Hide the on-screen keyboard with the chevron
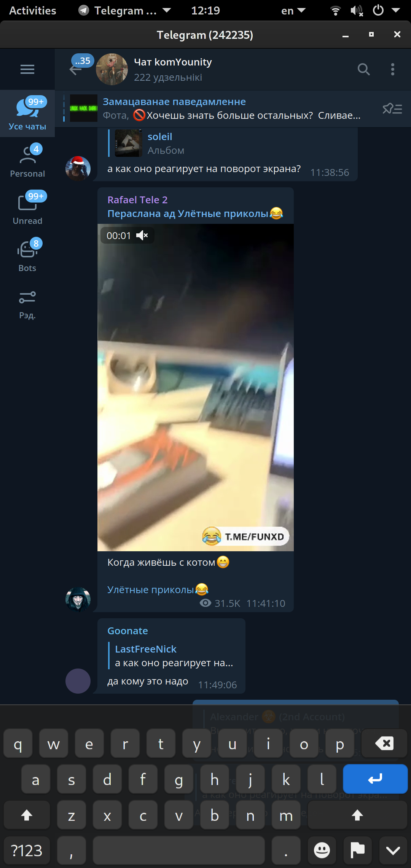 (393, 850)
